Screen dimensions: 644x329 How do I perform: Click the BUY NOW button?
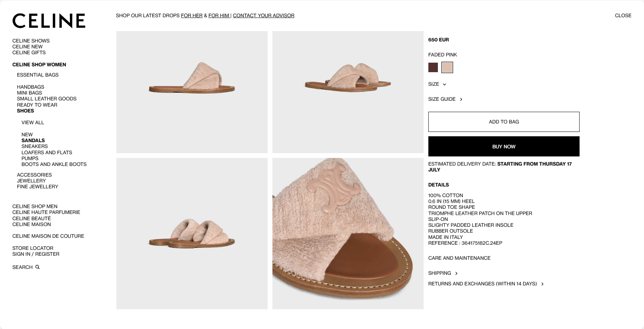[504, 147]
